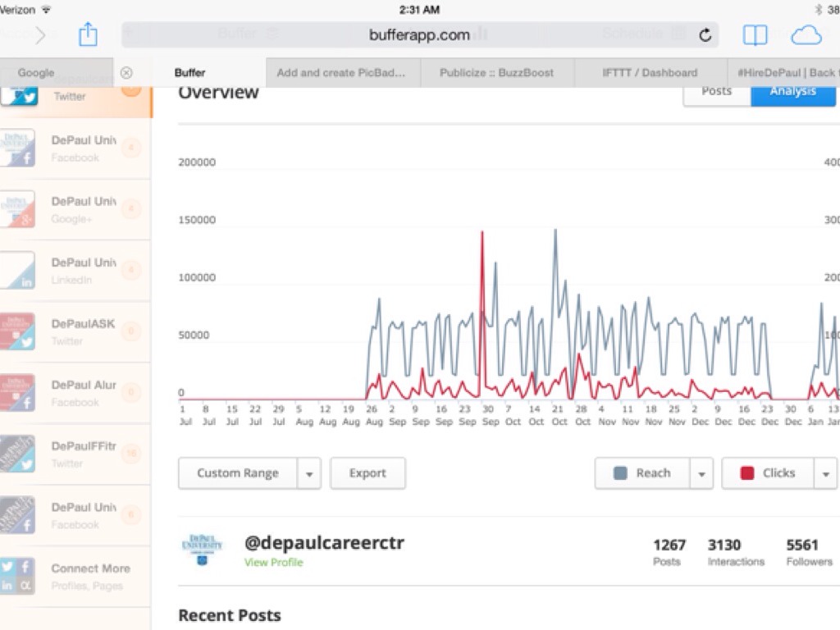The width and height of the screenshot is (840, 630).
Task: Expand Custom Range dropdown arrow
Action: (309, 473)
